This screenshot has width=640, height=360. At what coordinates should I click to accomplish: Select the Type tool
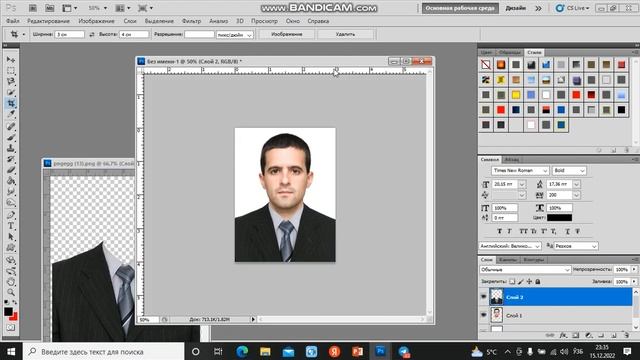[x=11, y=226]
